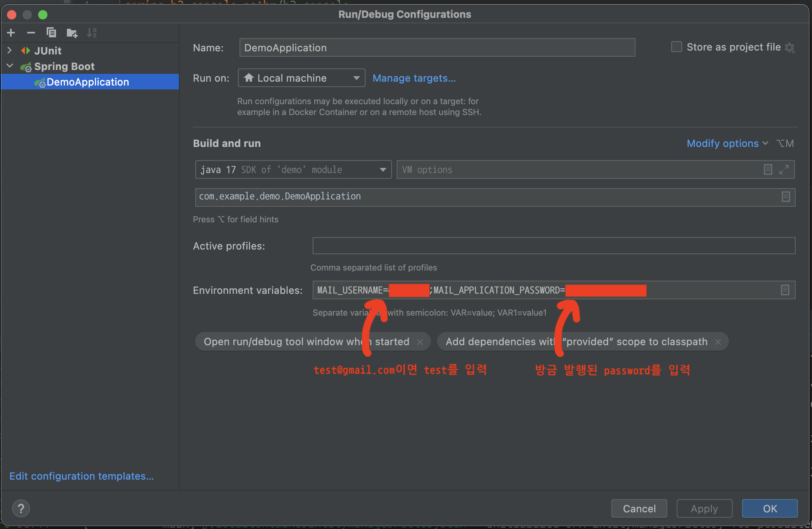Viewport: 812px width, 529px height.
Task: Click into the Active profiles field
Action: tap(554, 246)
